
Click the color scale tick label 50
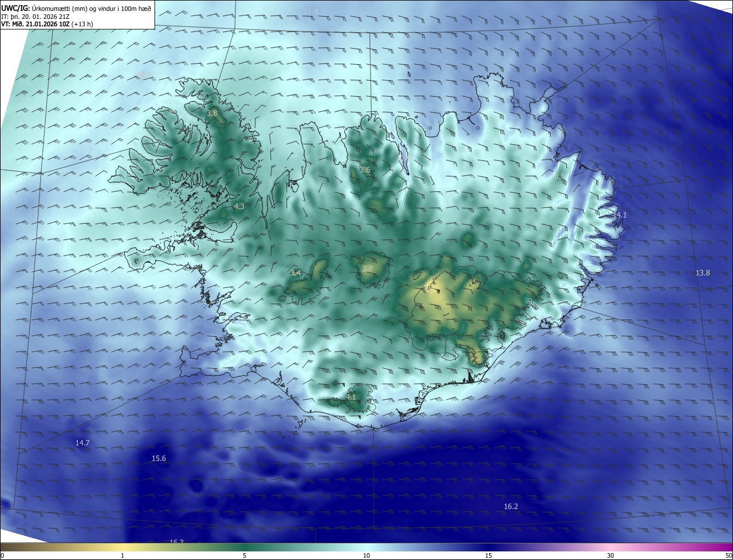tap(728, 555)
